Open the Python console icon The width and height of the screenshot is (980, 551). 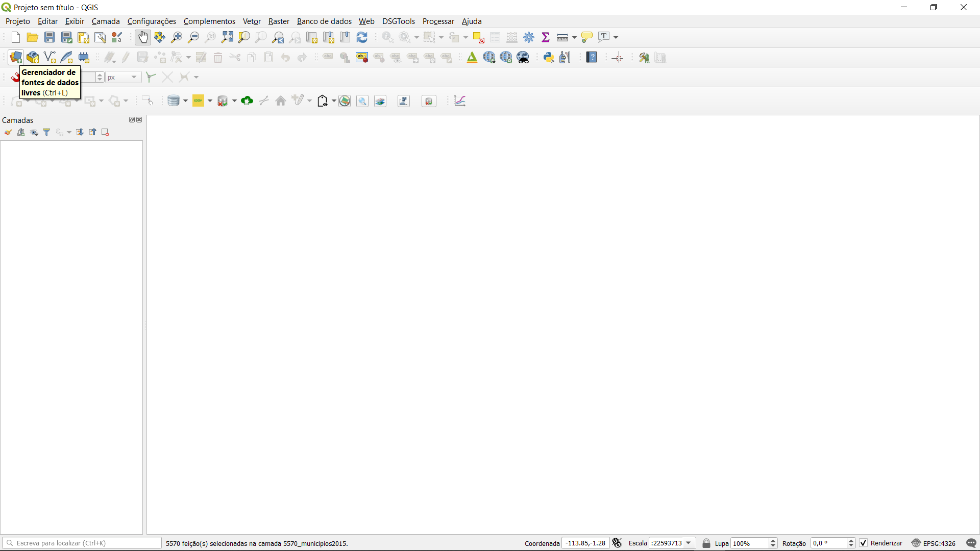pos(549,57)
